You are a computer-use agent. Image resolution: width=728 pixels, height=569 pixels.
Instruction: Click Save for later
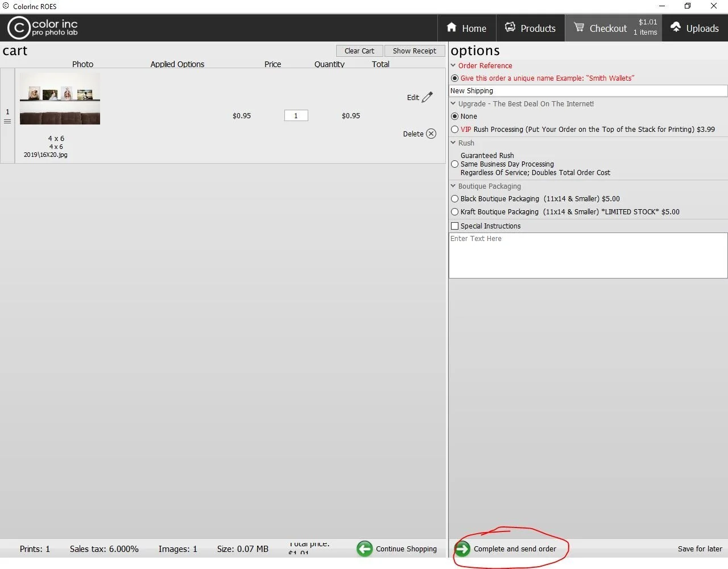coord(700,549)
